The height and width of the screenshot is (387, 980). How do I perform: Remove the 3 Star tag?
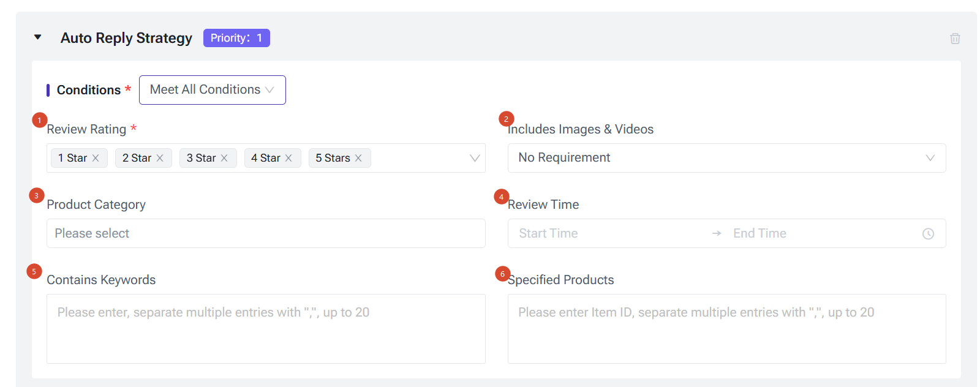224,158
